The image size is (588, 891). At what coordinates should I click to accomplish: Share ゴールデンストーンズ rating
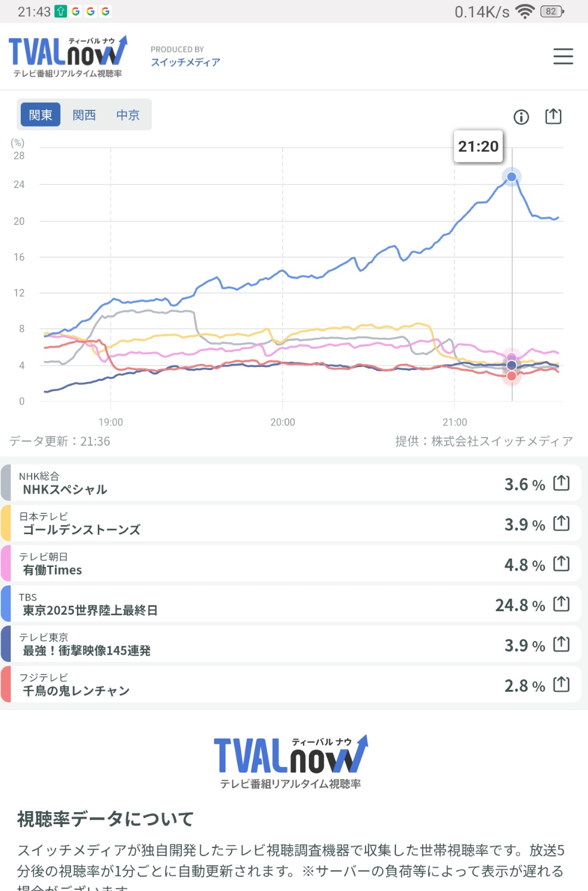(x=561, y=523)
